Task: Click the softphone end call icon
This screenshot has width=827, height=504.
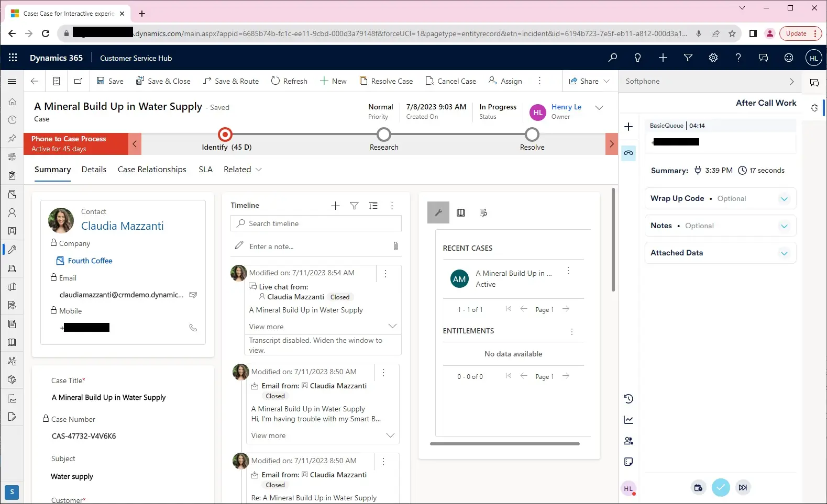Action: [628, 153]
